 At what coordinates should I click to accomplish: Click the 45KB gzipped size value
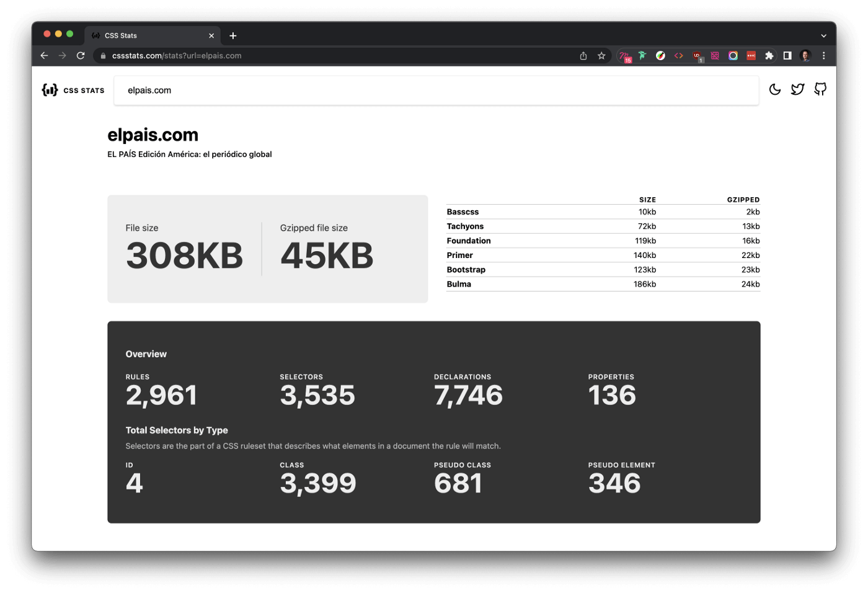point(327,256)
